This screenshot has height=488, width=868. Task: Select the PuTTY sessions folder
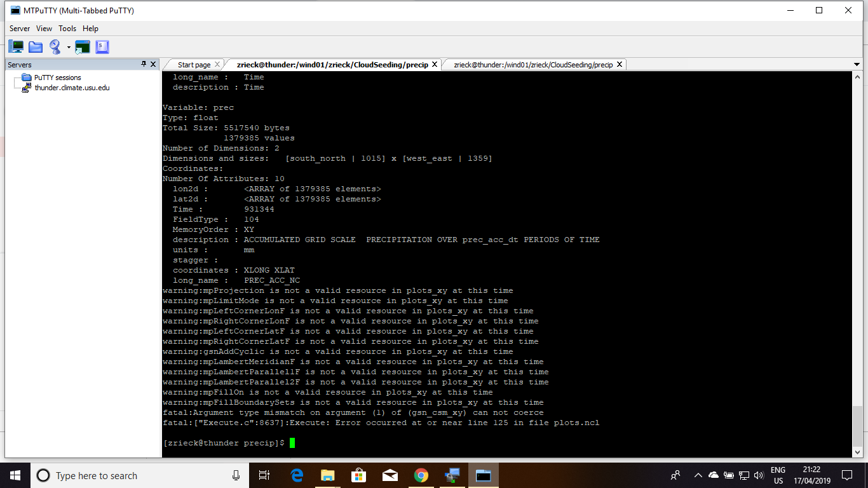click(x=57, y=78)
